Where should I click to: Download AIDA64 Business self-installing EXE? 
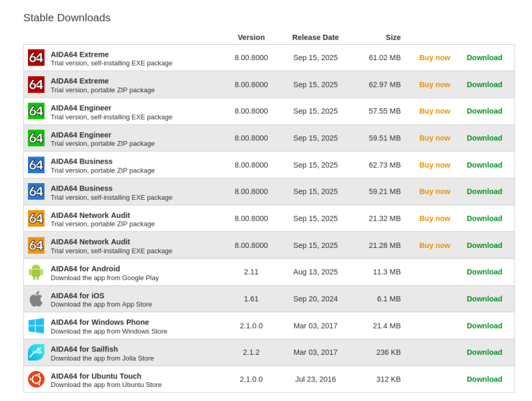[484, 192]
